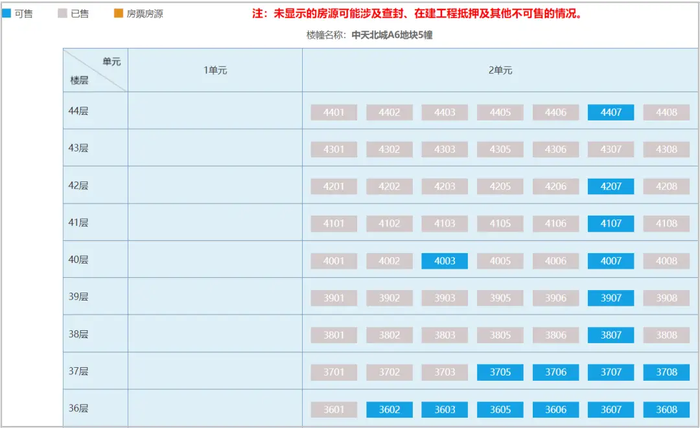Click the 41层 row label

tap(78, 222)
